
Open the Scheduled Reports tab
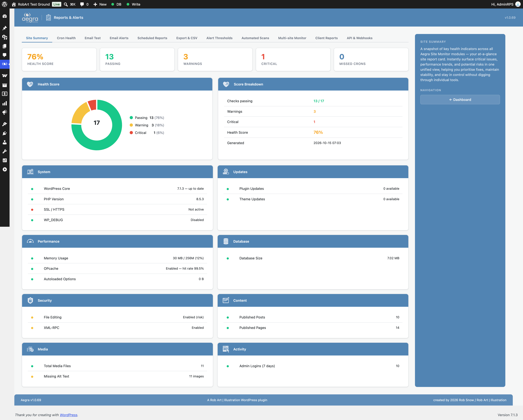[x=152, y=38]
